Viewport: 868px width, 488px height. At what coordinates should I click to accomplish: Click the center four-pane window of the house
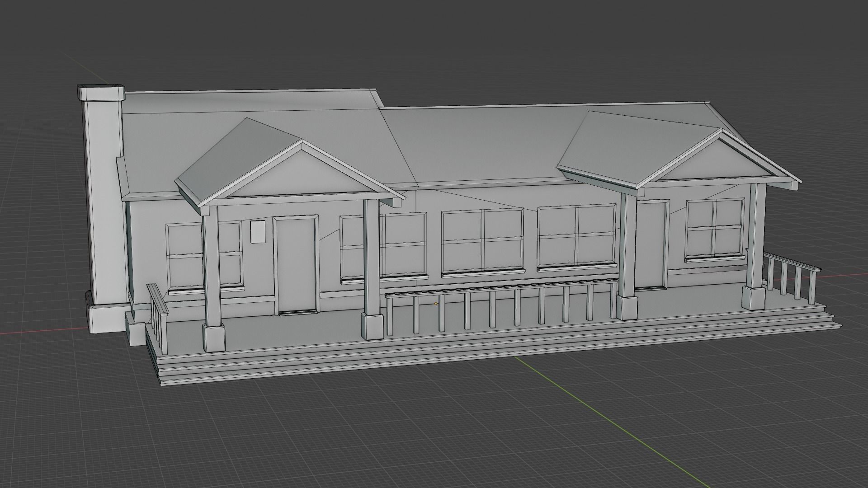click(x=483, y=243)
